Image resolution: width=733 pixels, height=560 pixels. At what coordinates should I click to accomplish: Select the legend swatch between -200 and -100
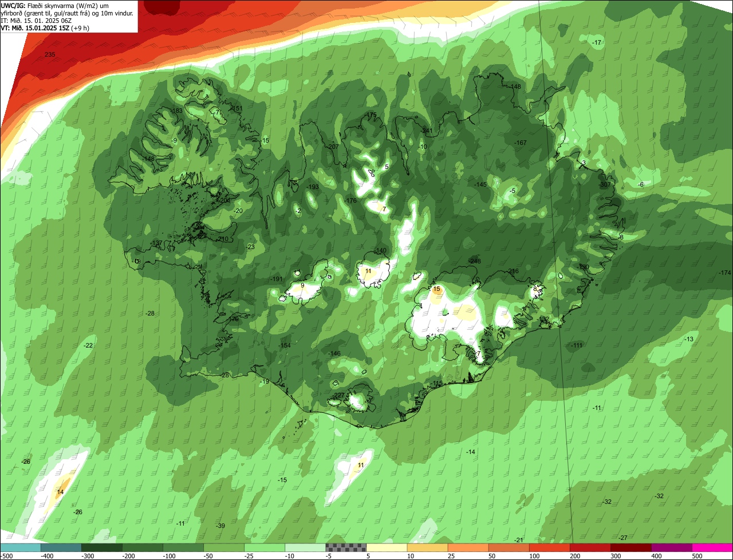pyautogui.click(x=143, y=547)
